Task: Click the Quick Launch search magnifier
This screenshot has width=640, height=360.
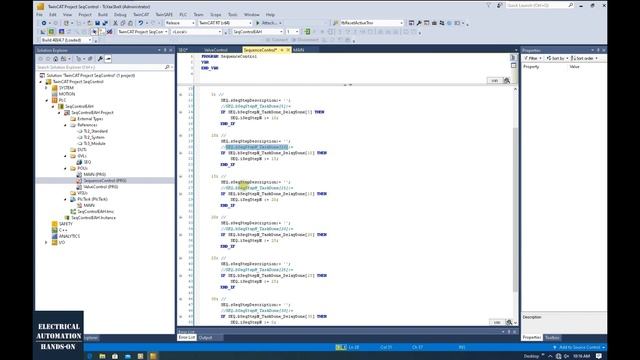Action: click(x=571, y=5)
